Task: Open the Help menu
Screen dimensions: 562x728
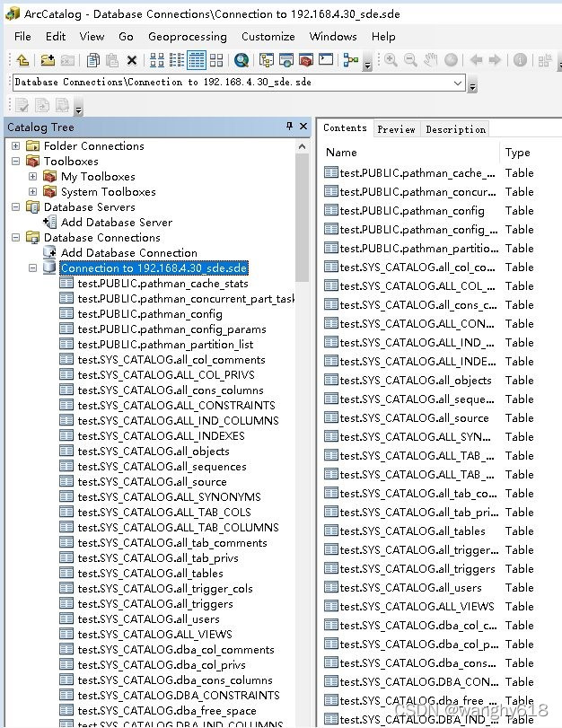Action: (x=383, y=36)
